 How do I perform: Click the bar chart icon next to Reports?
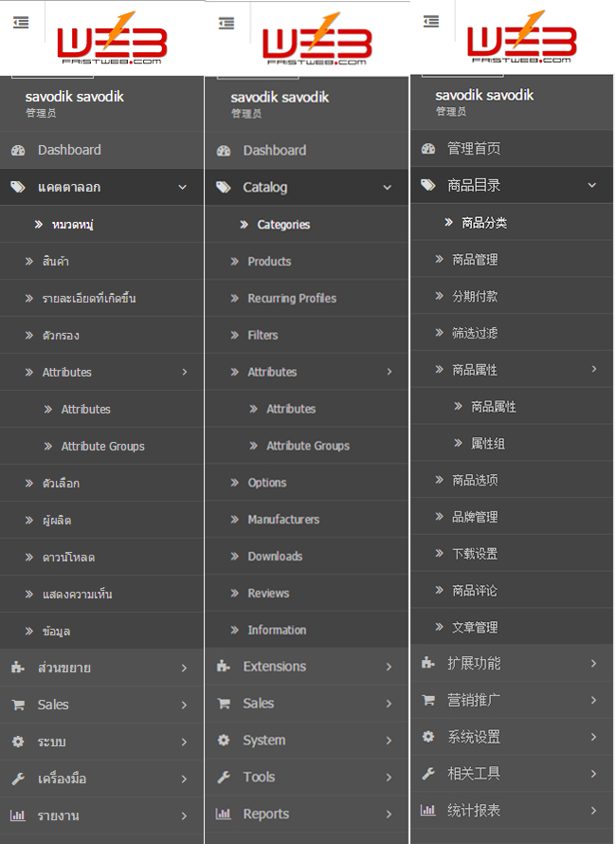click(224, 814)
